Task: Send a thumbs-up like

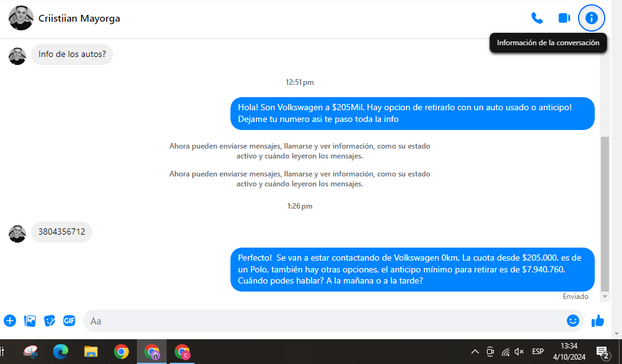Action: (x=598, y=321)
